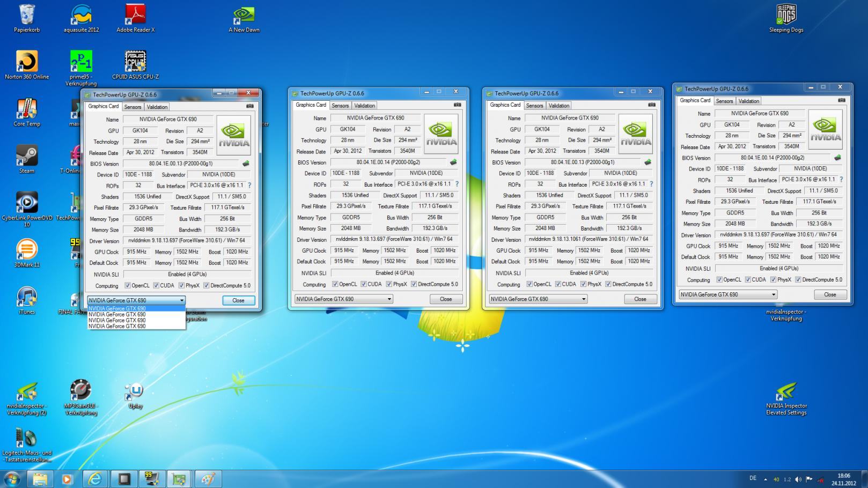This screenshot has height=488, width=868.
Task: Click the screenshot camera icon in leftmost GPU-Z
Action: click(250, 106)
